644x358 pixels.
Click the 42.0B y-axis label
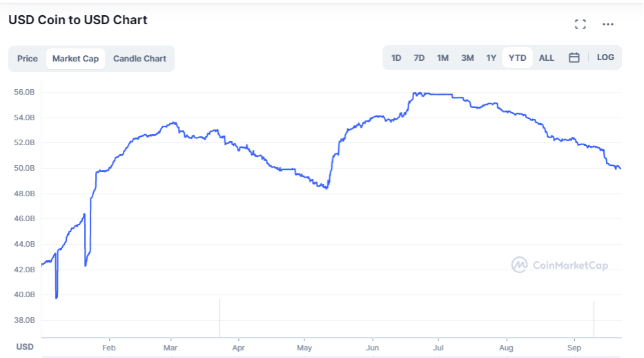[24, 270]
